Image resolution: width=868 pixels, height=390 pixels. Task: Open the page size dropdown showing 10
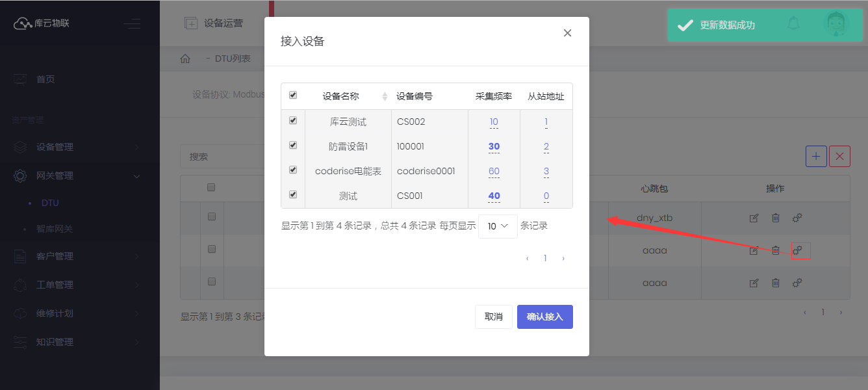tap(498, 226)
